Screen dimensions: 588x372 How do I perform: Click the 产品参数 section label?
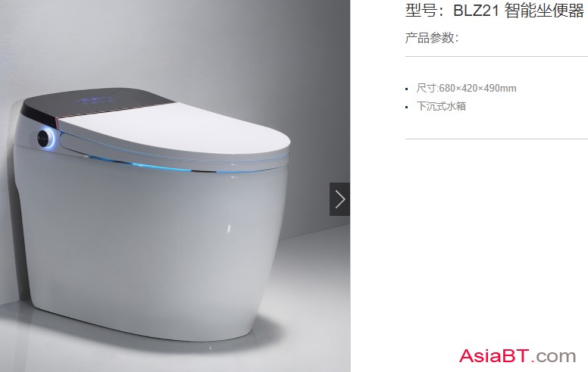431,38
